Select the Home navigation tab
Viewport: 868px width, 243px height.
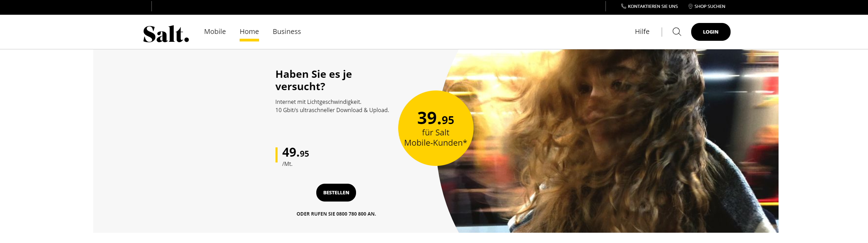249,32
